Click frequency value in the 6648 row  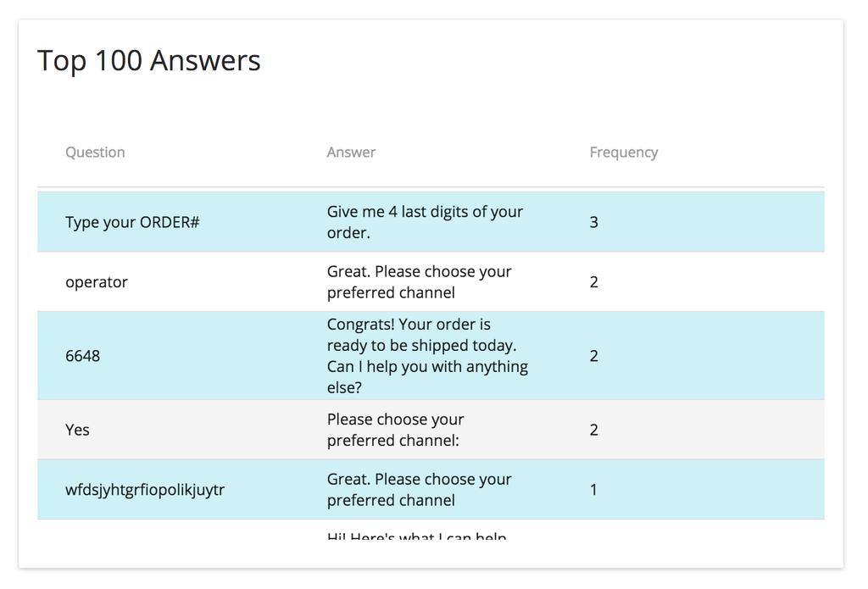[x=593, y=355]
